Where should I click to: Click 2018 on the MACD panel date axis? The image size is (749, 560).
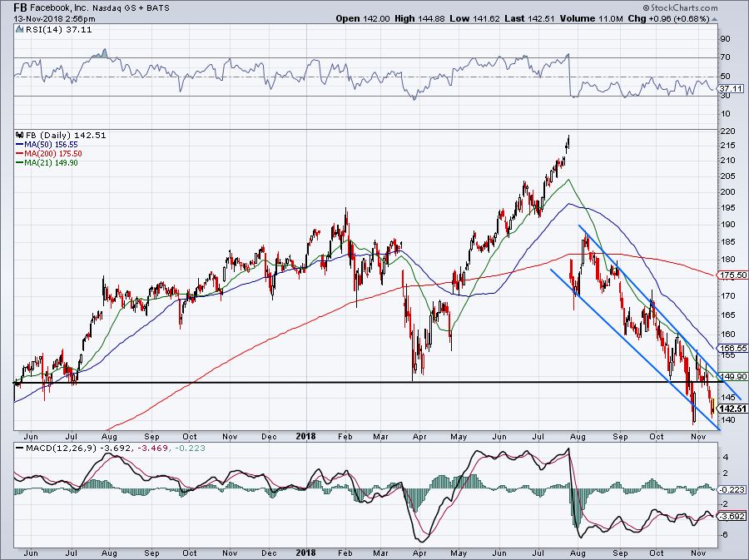(x=305, y=553)
